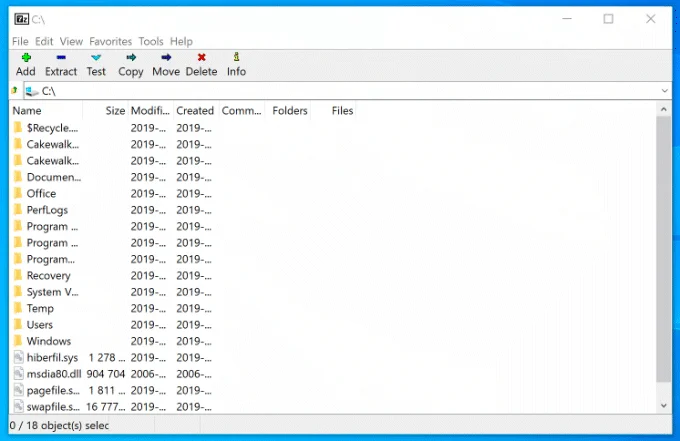Screen dimensions: 680x441
Task: Click the swapfile.s... file icon
Action: pos(18,406)
